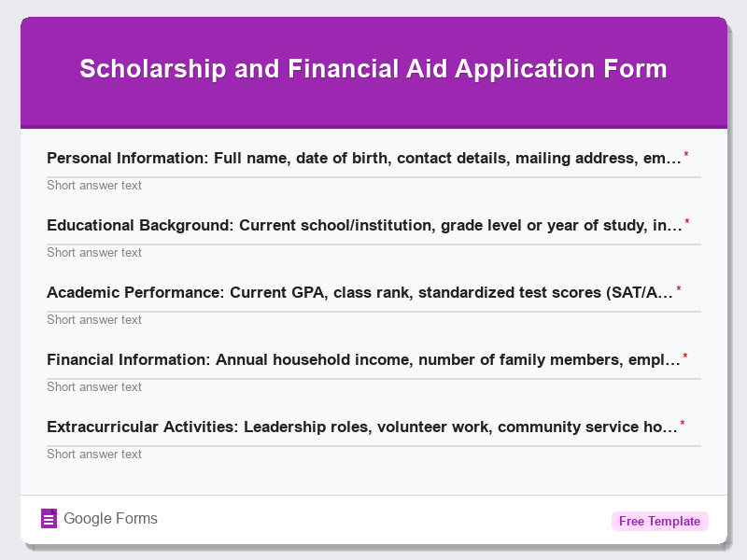Click the required asterisk on Financial Information

coord(685,356)
